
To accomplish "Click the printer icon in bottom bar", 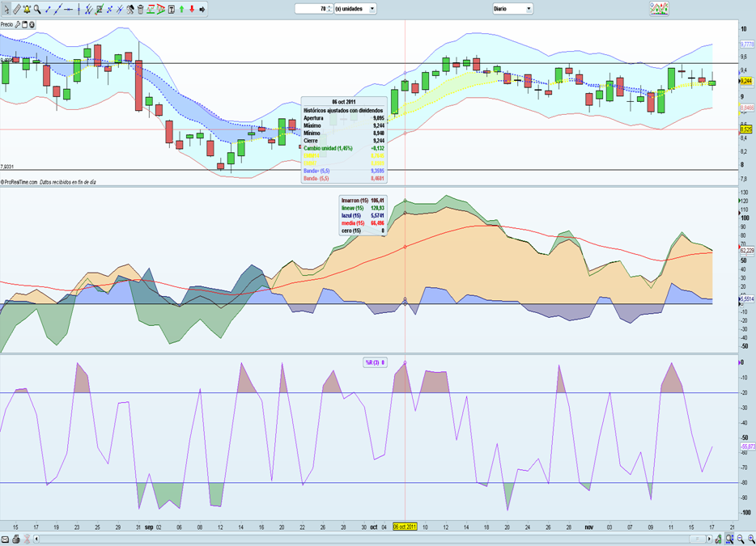I will point(16,539).
